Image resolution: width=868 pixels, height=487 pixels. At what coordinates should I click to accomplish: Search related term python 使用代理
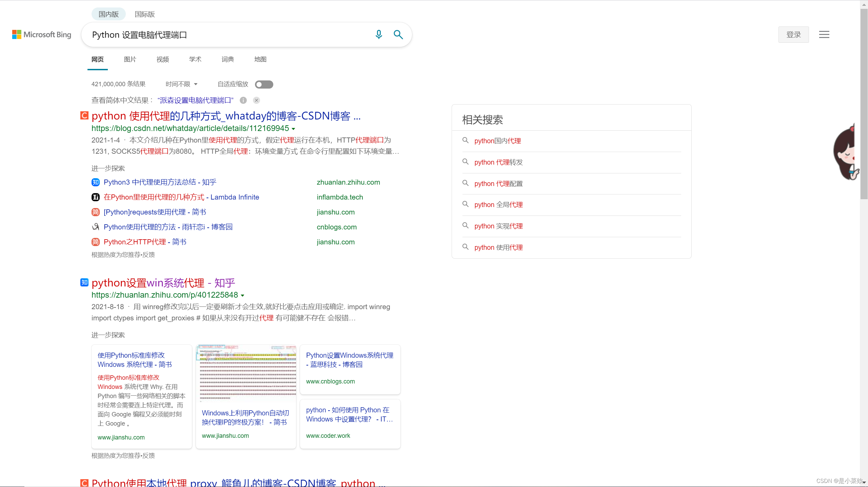tap(498, 247)
